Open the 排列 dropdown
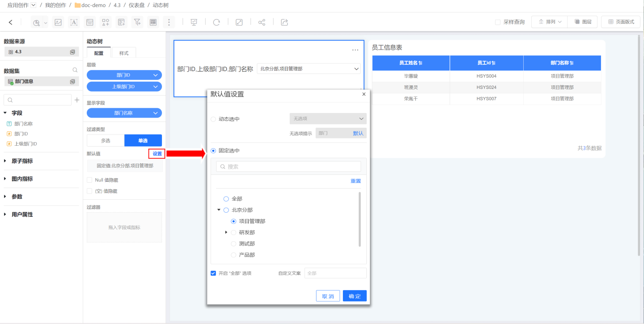Image resolution: width=644 pixels, height=324 pixels. click(x=549, y=22)
